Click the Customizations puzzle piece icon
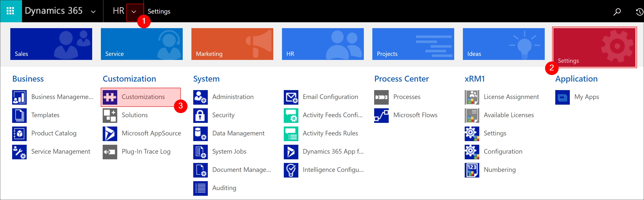Viewport: 644px width, 200px height. (110, 97)
